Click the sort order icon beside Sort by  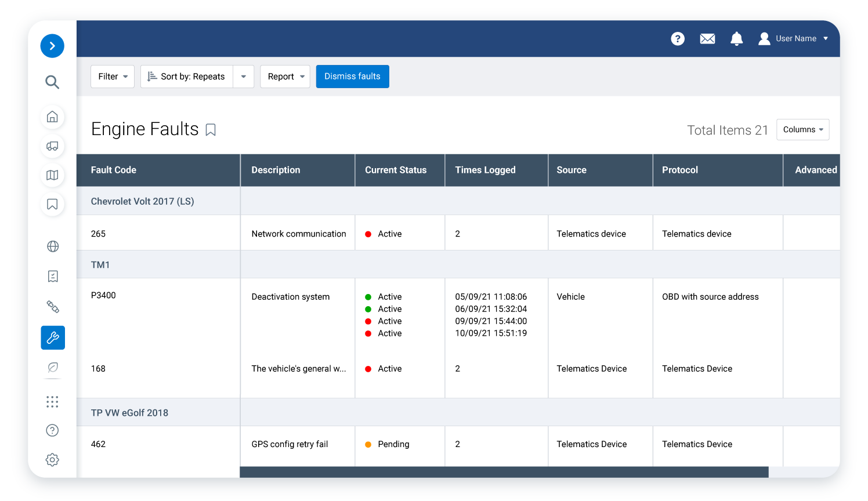[151, 76]
